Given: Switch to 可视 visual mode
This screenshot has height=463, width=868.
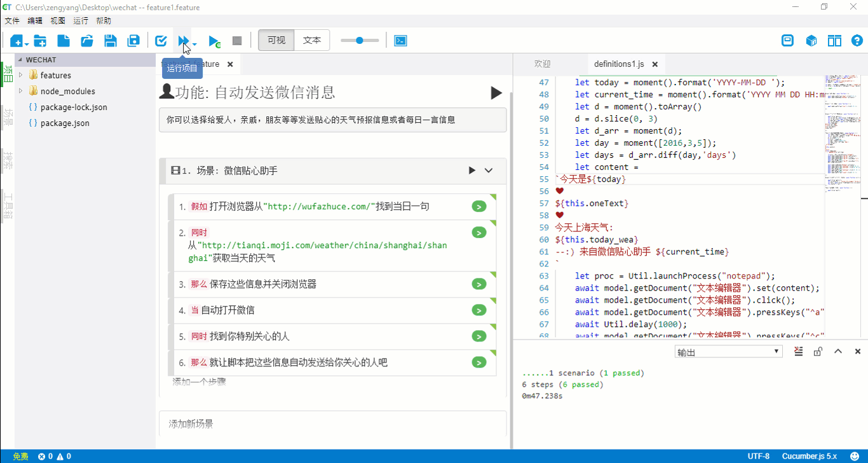Looking at the screenshot, I should (x=276, y=41).
